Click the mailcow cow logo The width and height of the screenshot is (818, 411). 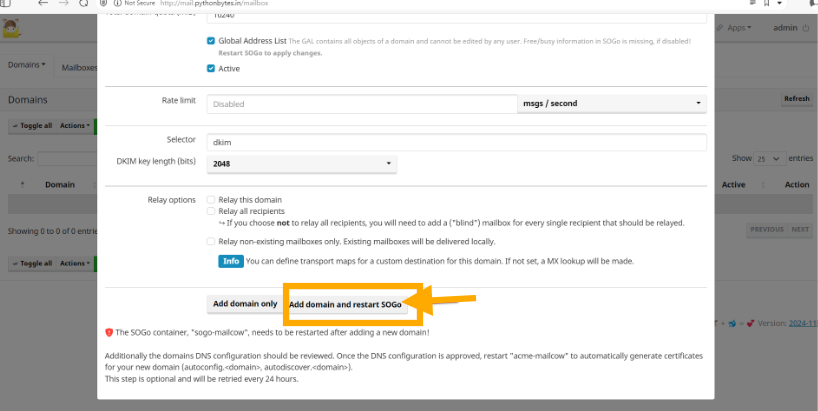[11, 29]
